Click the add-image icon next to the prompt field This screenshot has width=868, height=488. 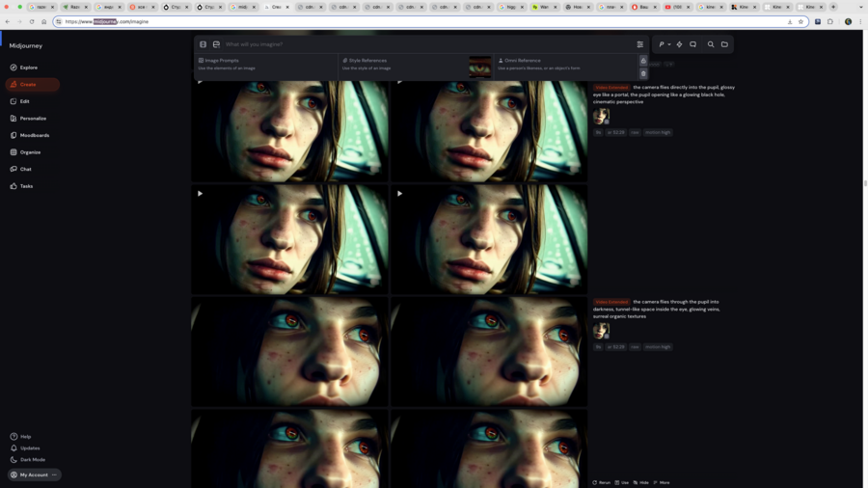click(216, 44)
